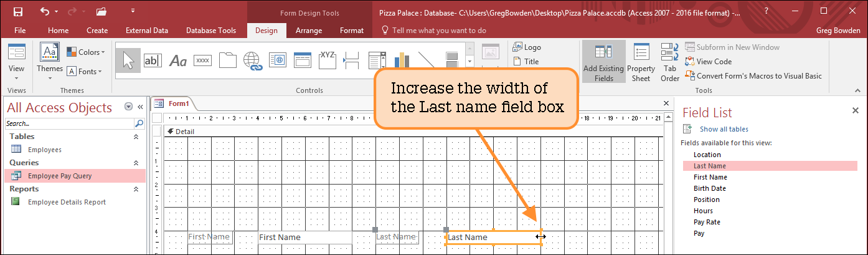Collapse the Queries group
The height and width of the screenshot is (255, 868).
coord(136,163)
